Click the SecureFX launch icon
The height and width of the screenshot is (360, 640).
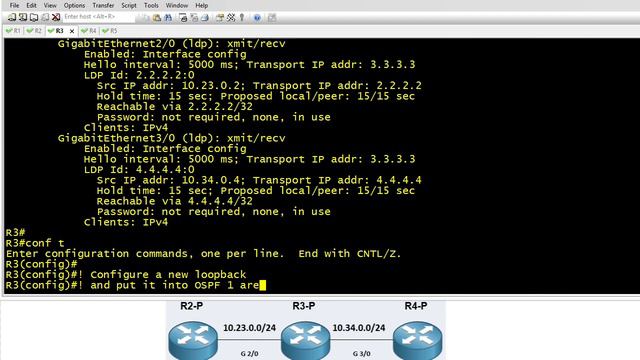click(x=272, y=18)
